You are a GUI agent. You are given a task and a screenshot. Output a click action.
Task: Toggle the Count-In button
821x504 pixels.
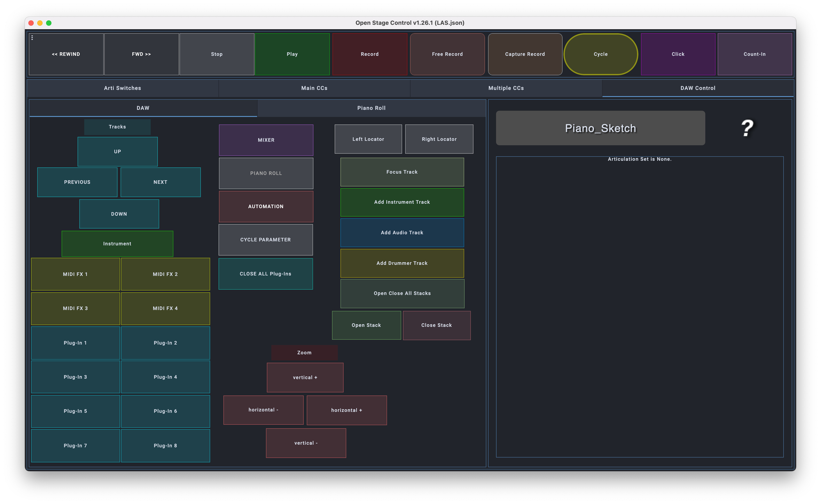754,54
